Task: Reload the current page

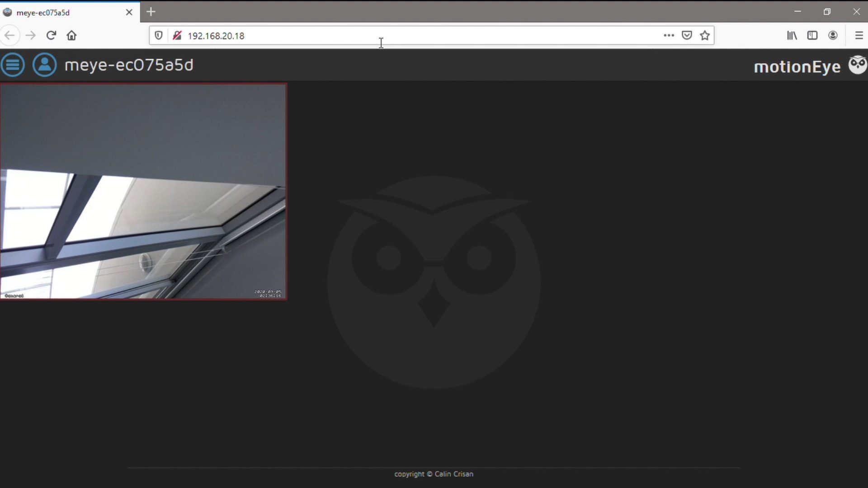Action: pos(51,35)
